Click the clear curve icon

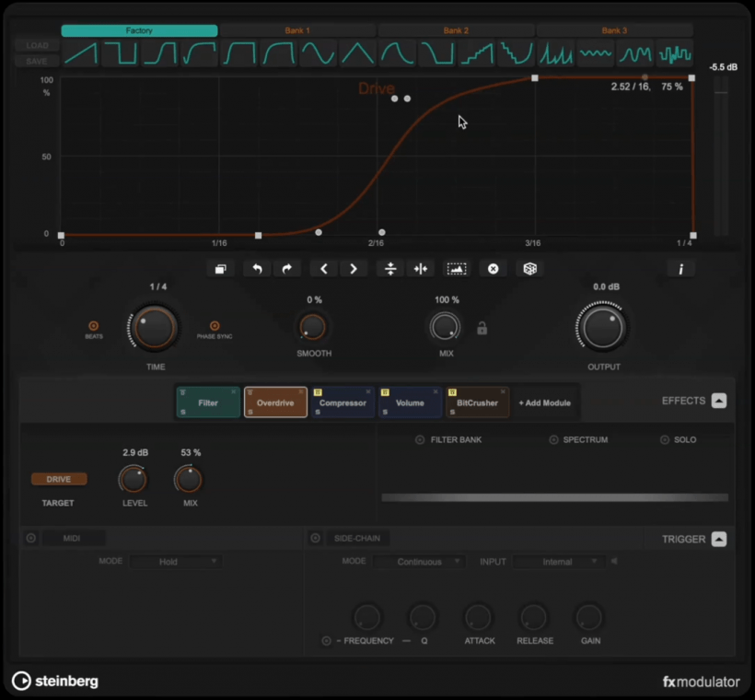[493, 268]
